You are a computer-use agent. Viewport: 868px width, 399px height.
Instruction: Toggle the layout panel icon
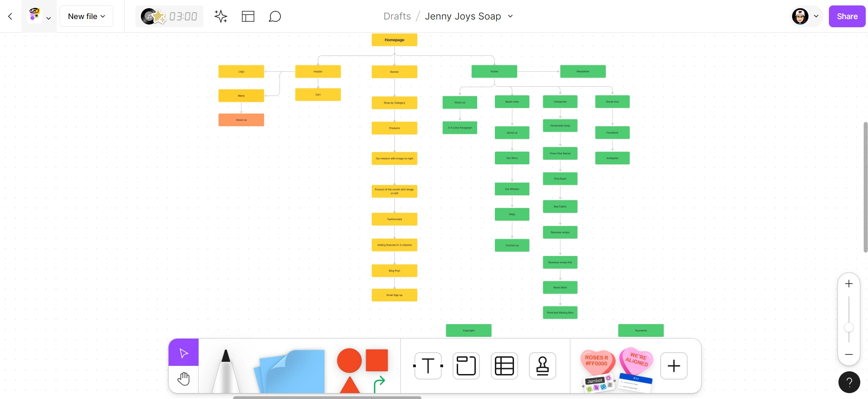click(248, 16)
